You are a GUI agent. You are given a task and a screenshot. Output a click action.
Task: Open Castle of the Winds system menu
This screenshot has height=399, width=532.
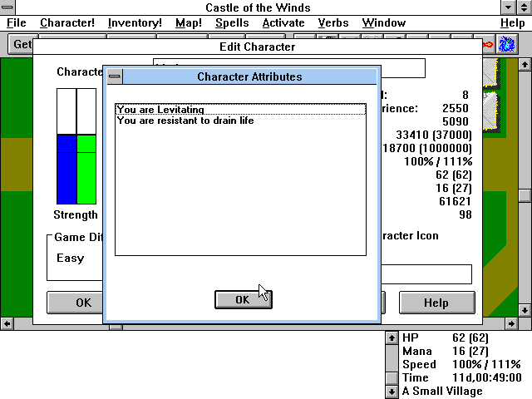pos(7,7)
